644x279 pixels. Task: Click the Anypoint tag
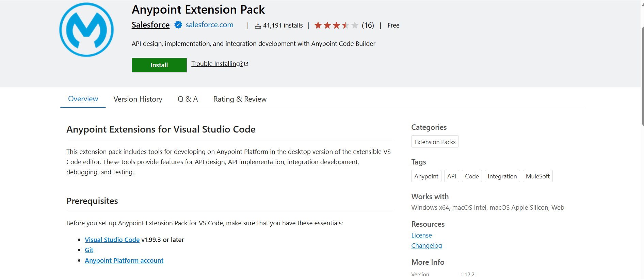(426, 176)
